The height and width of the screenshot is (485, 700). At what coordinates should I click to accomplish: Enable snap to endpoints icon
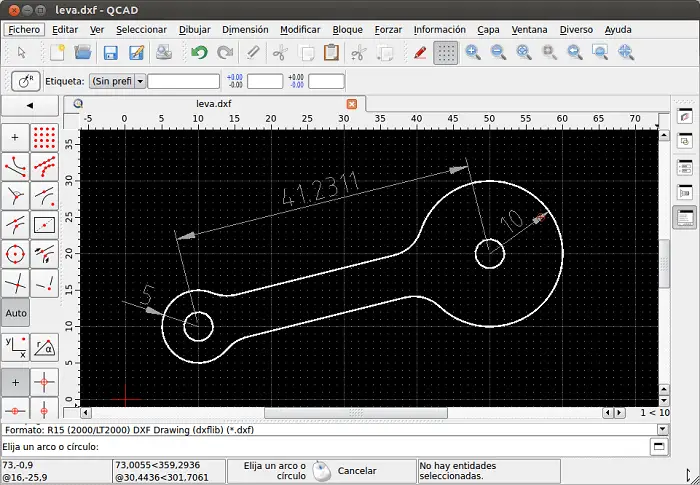15,167
